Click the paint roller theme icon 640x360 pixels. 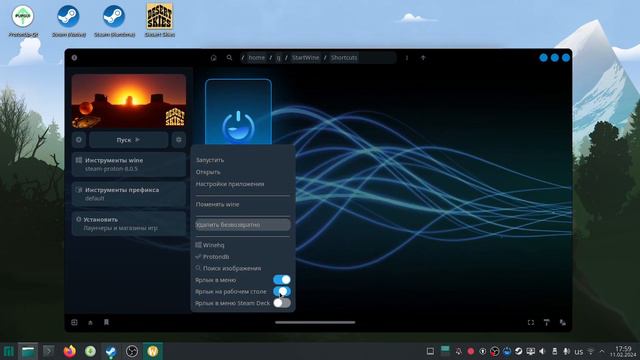tap(547, 322)
